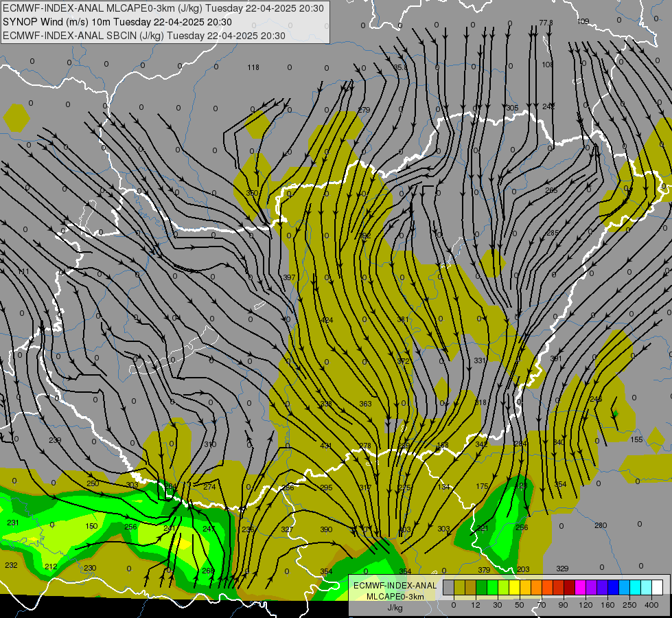Click the lime yellow-green legend swatch
This screenshot has height=618, width=672.
504,588
